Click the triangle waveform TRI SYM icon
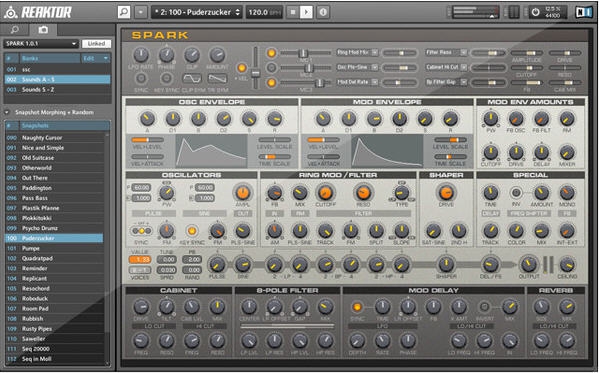 (x=217, y=79)
